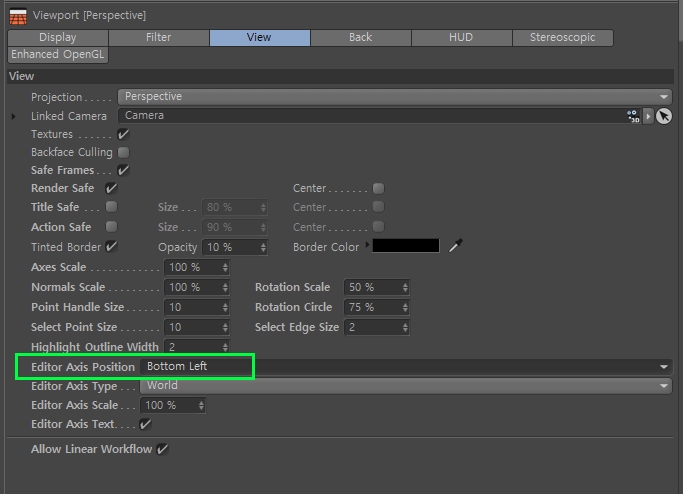This screenshot has width=683, height=494.
Task: Switch to the HUD tab
Action: point(461,37)
